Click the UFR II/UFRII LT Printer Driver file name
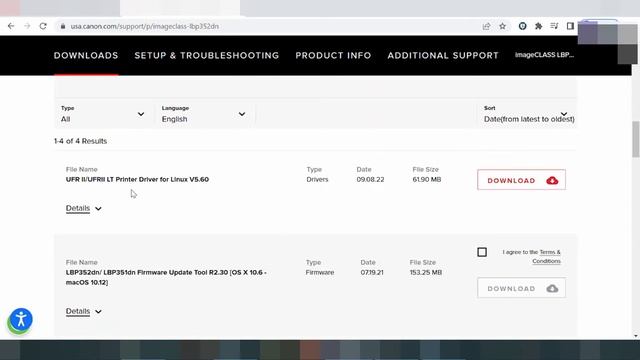Image resolution: width=640 pixels, height=360 pixels. coord(137,179)
